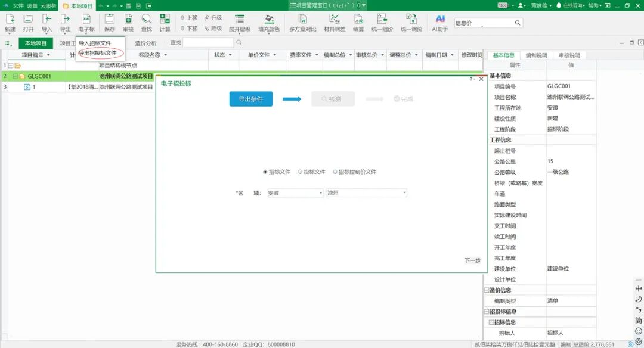Choose the 招标控制价文件 radio option

tap(335, 172)
